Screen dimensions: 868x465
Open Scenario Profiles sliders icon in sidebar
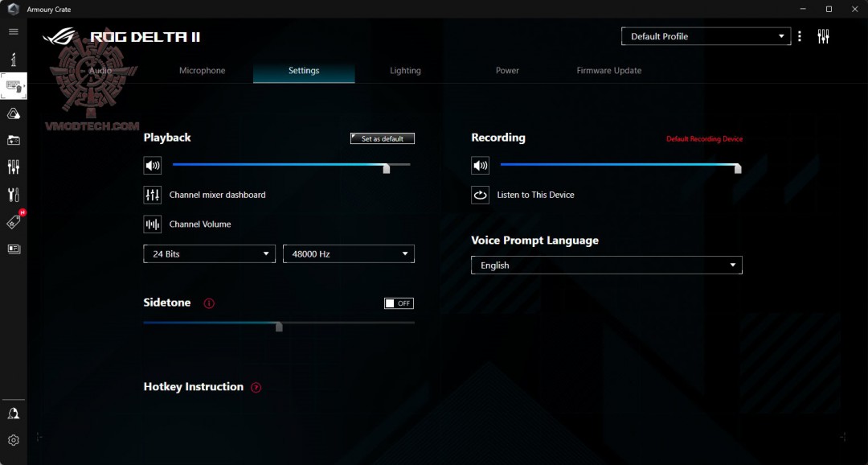coord(14,167)
